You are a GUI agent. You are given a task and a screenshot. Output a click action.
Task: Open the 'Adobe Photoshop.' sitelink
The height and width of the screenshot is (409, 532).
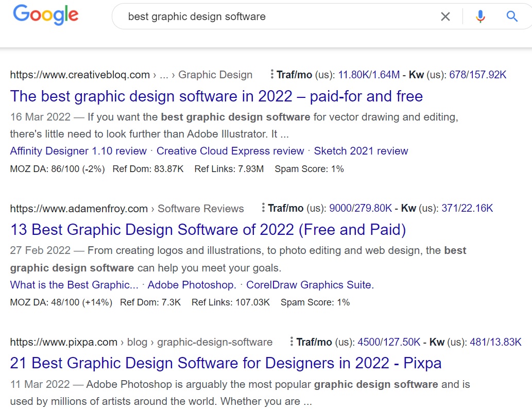point(192,285)
